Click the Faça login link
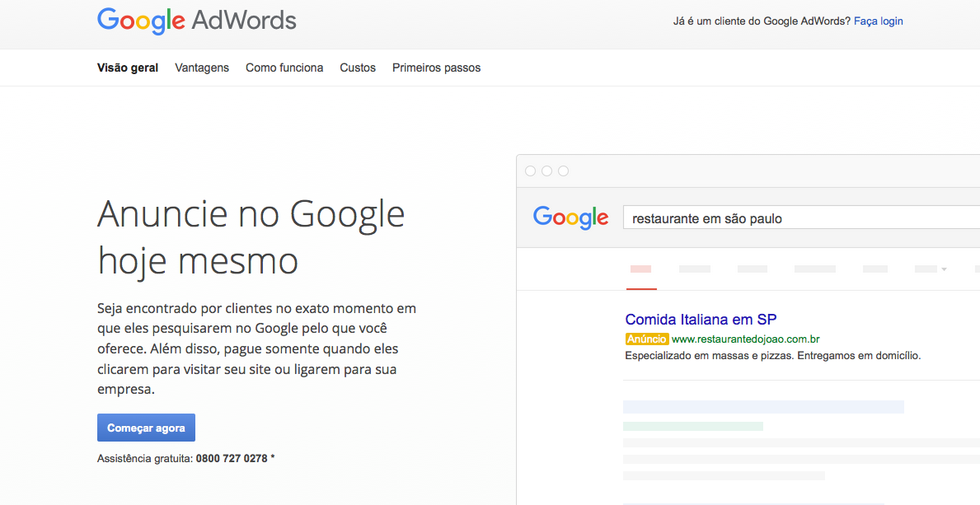 point(878,21)
